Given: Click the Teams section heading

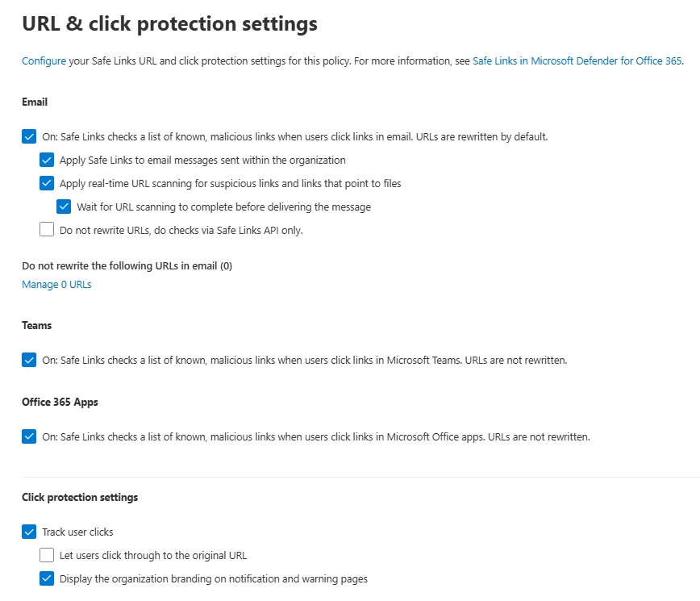Looking at the screenshot, I should 37,325.
